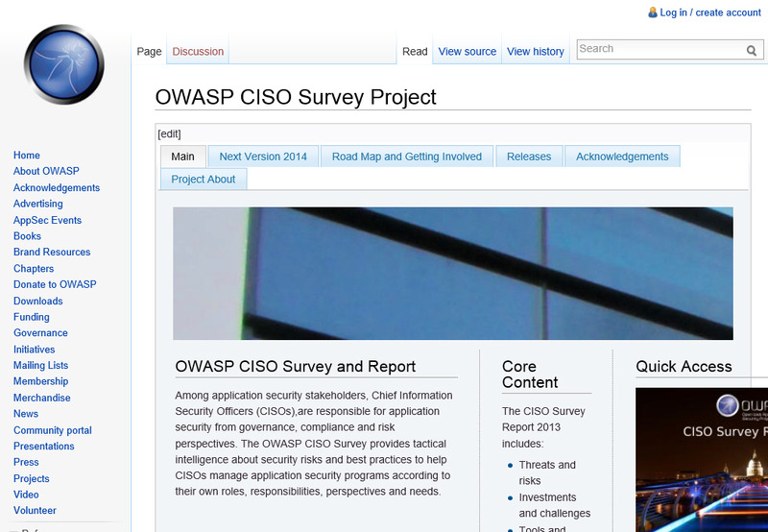Open the Project About tab
768x532 pixels.
coord(204,180)
